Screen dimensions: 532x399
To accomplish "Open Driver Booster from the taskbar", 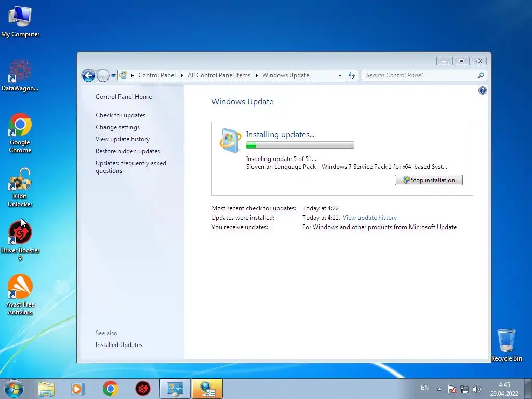I will [142, 389].
